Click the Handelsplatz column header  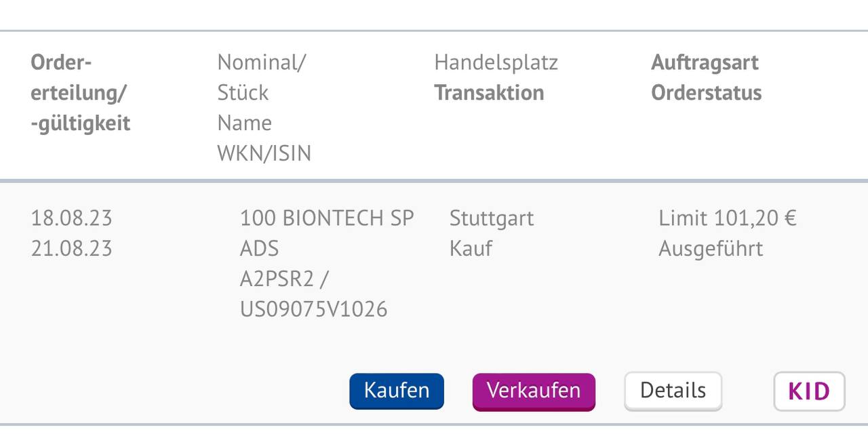pyautogui.click(x=496, y=62)
